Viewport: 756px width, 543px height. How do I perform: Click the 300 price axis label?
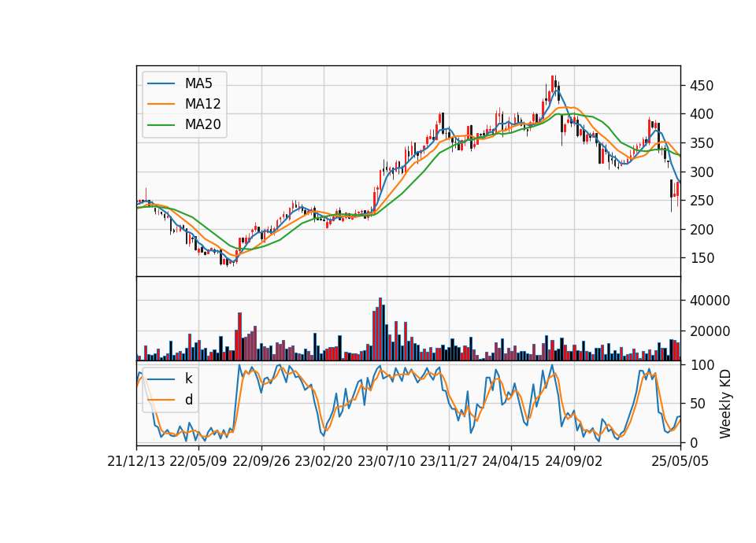[x=702, y=172]
